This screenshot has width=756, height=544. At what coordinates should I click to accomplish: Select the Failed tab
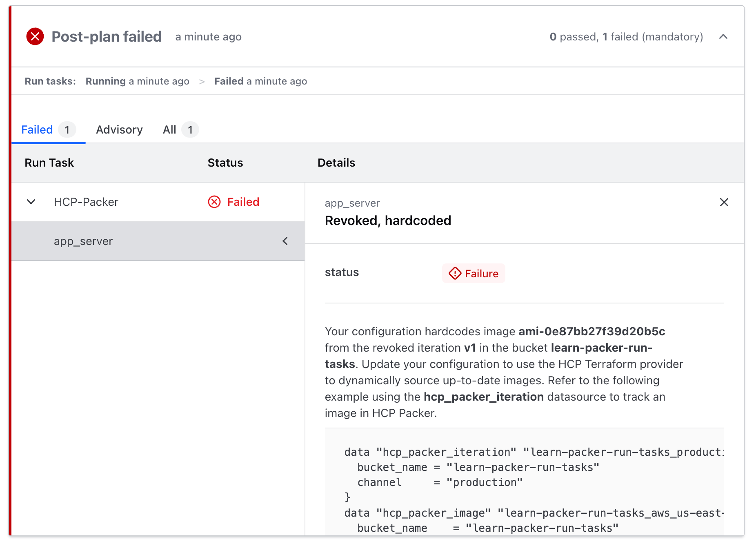pos(37,130)
